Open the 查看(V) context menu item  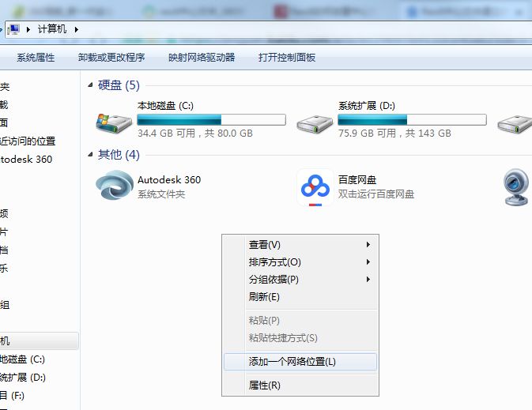300,245
